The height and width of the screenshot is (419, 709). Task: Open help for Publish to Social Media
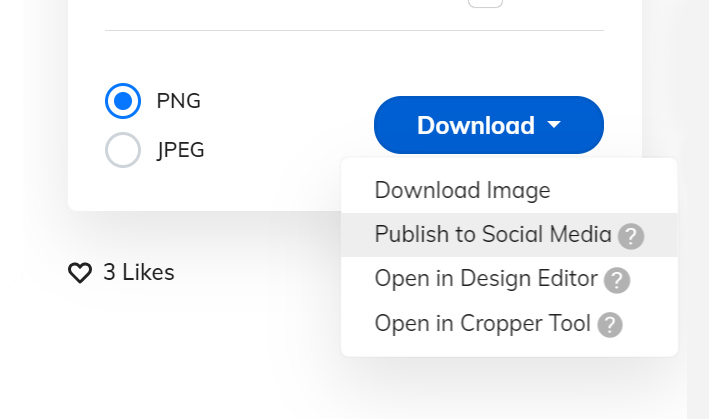click(631, 236)
